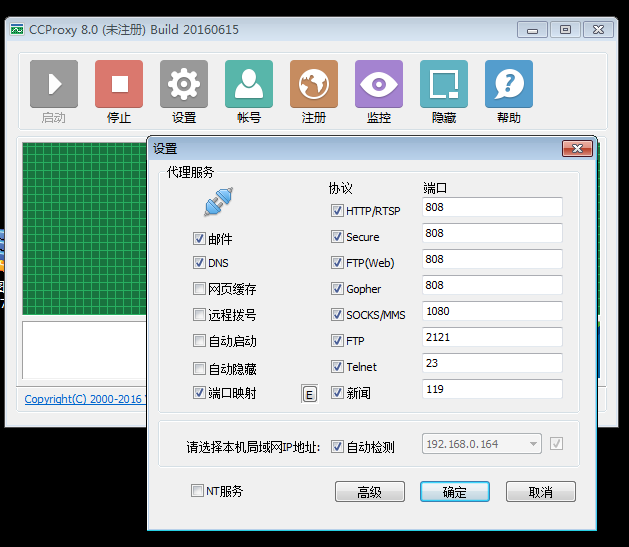
Task: Toggle the 端口映射 port mapping checkbox
Action: (x=199, y=393)
